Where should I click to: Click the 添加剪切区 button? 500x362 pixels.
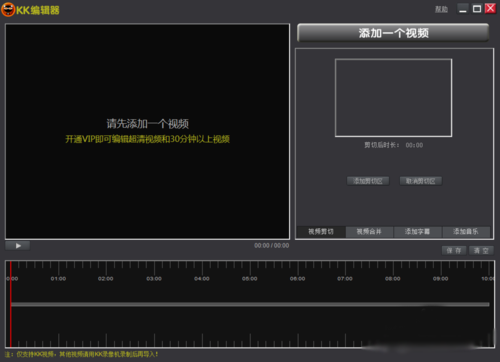click(368, 181)
